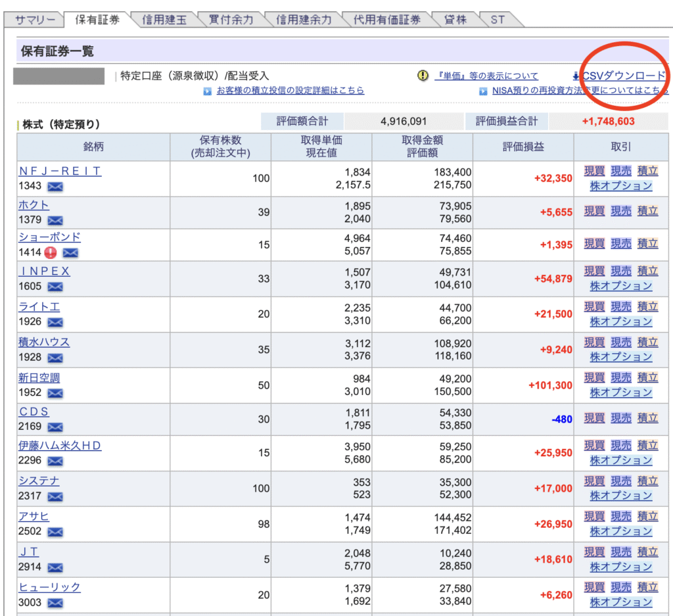The height and width of the screenshot is (616, 673).
Task: Click 現売 for 新日空調 row
Action: pos(621,378)
